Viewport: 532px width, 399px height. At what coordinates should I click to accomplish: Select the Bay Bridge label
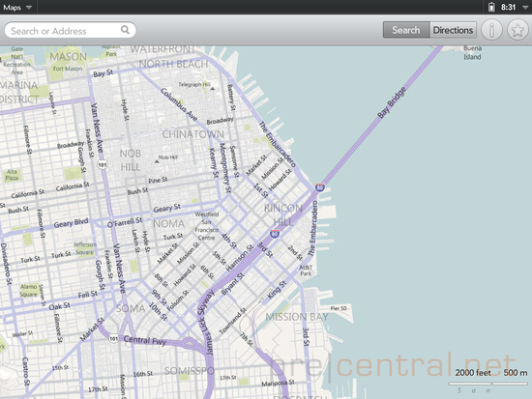click(392, 102)
